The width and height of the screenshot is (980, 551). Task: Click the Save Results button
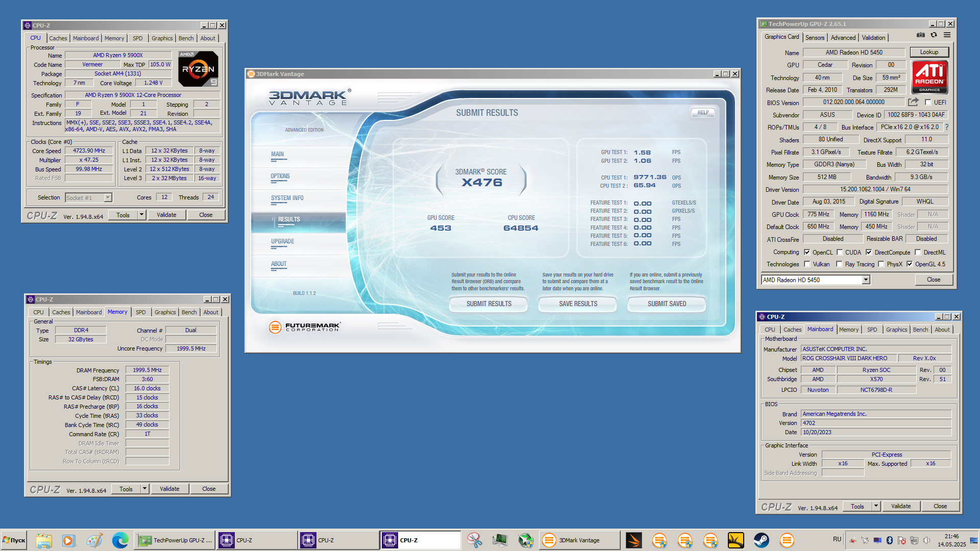click(x=578, y=304)
